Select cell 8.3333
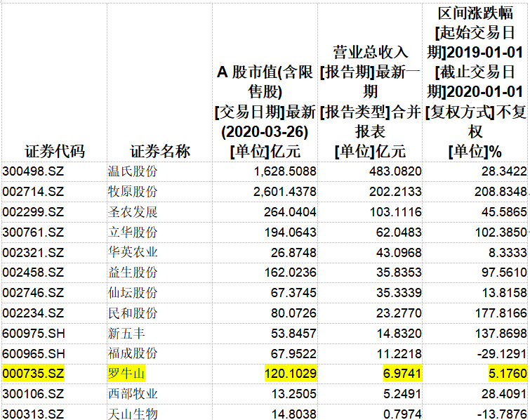Screen dimensions: 530x420 coord(475,252)
